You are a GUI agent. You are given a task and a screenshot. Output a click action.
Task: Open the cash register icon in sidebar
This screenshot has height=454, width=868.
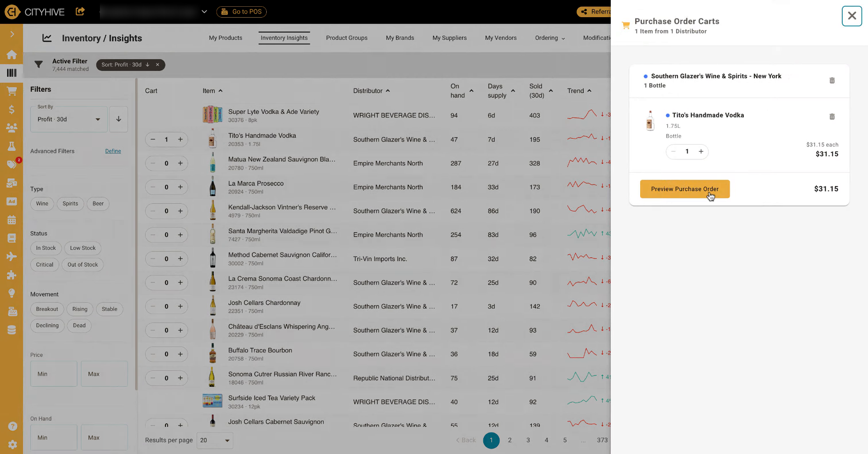point(12,312)
